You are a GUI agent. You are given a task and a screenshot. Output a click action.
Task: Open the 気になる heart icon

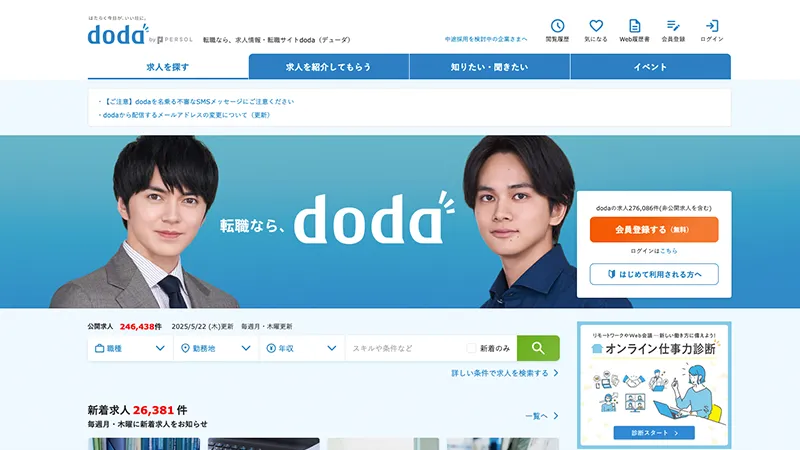pos(596,26)
